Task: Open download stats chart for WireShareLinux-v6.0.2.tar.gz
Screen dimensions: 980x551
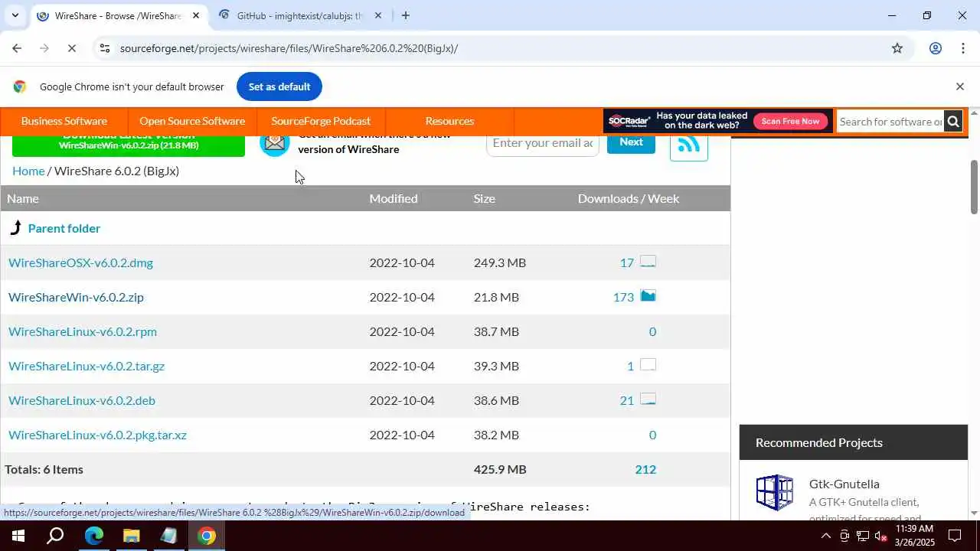Action: coord(648,365)
